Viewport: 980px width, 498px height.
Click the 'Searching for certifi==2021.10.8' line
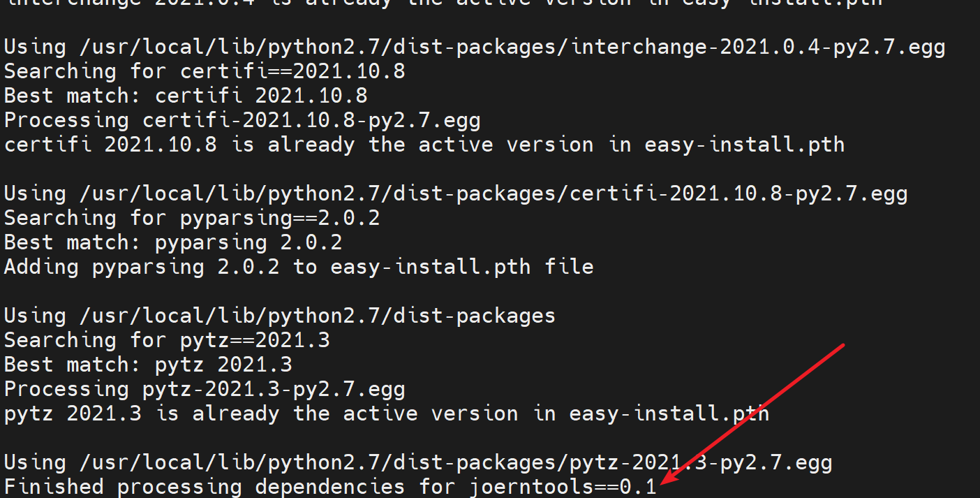tap(205, 71)
